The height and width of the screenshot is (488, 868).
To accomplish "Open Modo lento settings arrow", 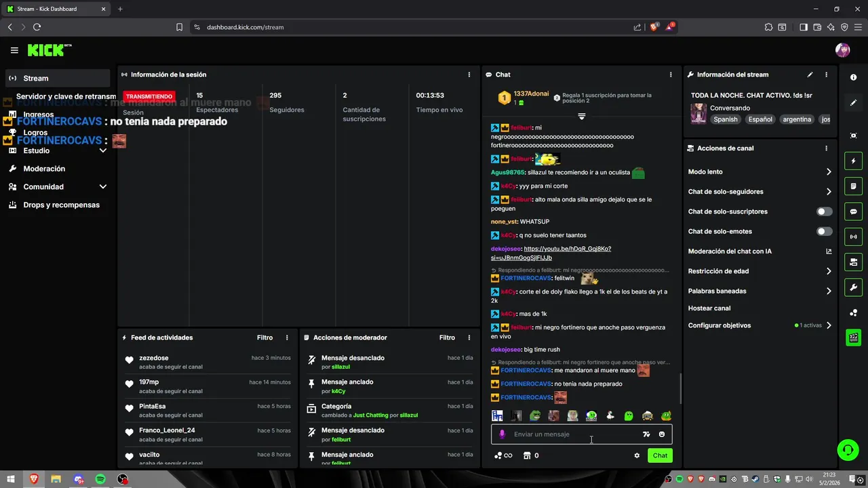I will point(829,172).
